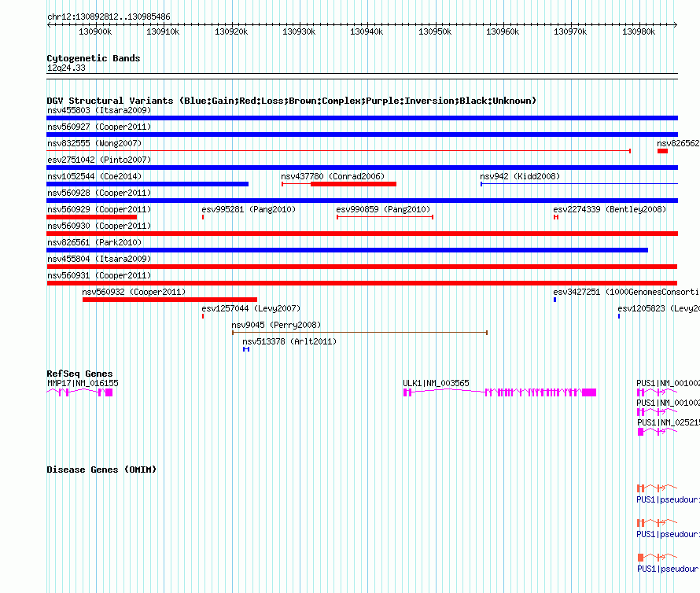Select the 130970k ruler tick label

pos(570,31)
